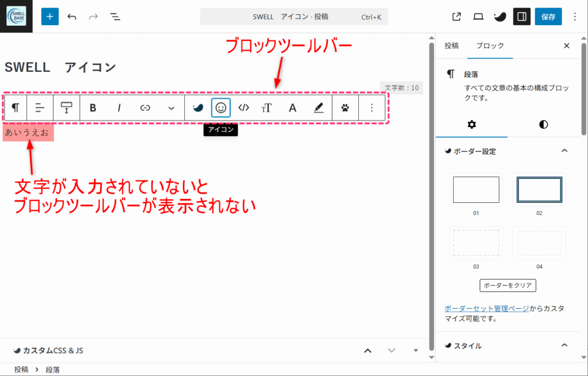Viewport: 588px width, 376px height.
Task: Close the settings sidebar
Action: pyautogui.click(x=567, y=46)
